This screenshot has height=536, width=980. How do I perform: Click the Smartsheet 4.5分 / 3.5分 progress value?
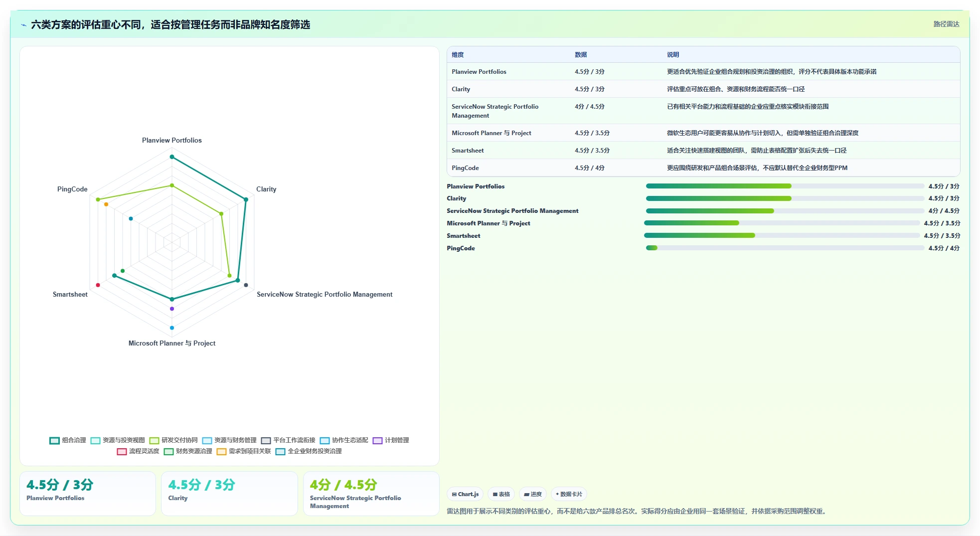pyautogui.click(x=942, y=236)
